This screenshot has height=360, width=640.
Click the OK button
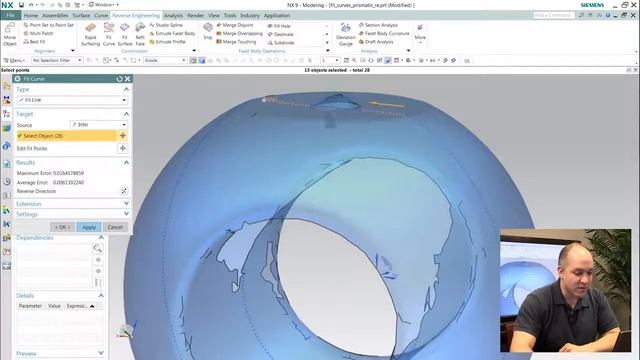(62, 227)
